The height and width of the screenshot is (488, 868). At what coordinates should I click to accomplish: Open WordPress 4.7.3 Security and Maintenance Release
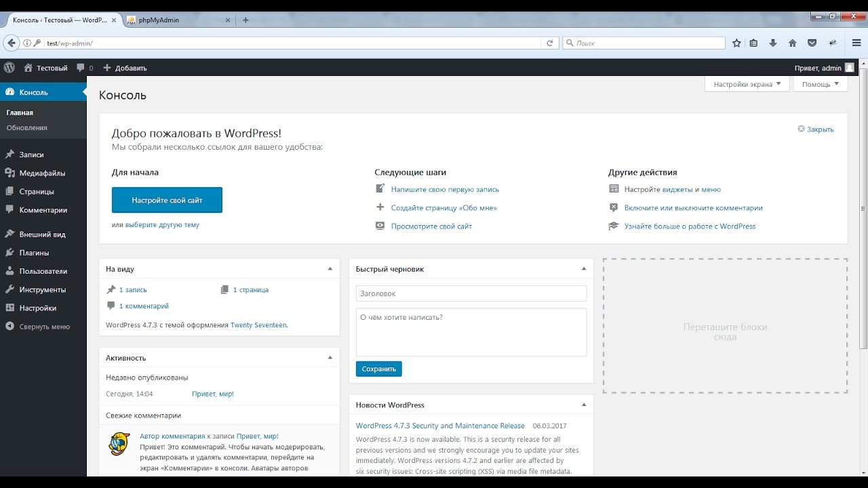440,426
